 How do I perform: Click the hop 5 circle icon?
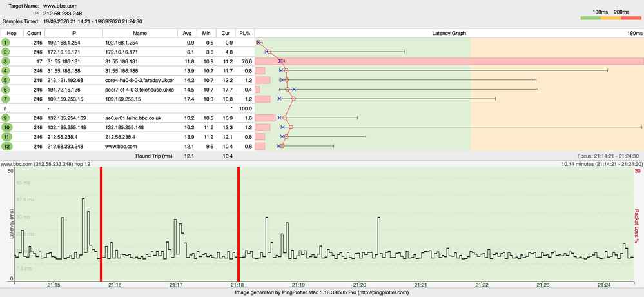(5, 80)
